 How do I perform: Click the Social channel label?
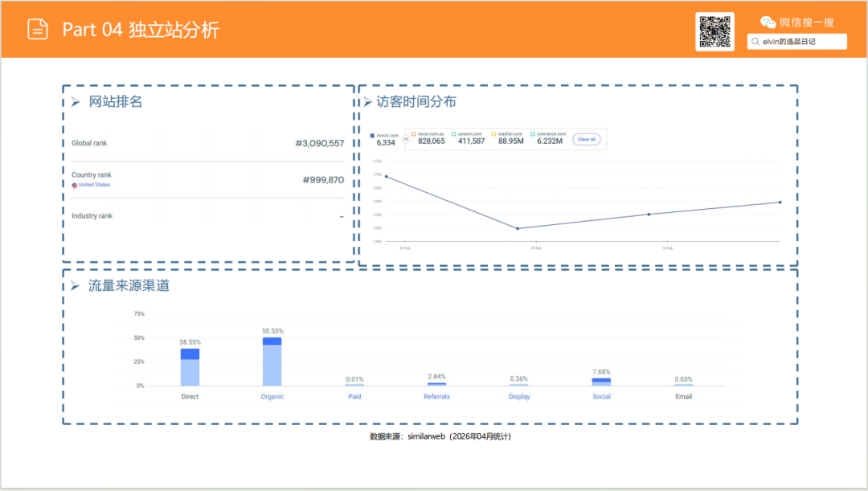click(600, 397)
